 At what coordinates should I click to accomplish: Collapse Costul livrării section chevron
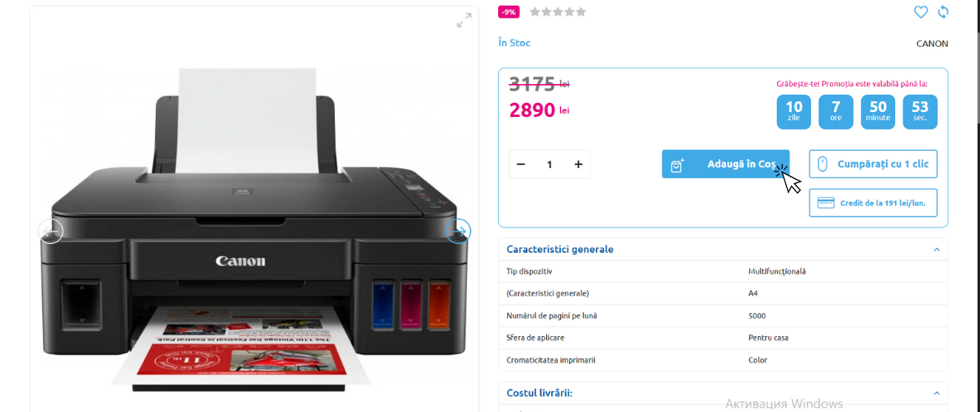point(936,393)
